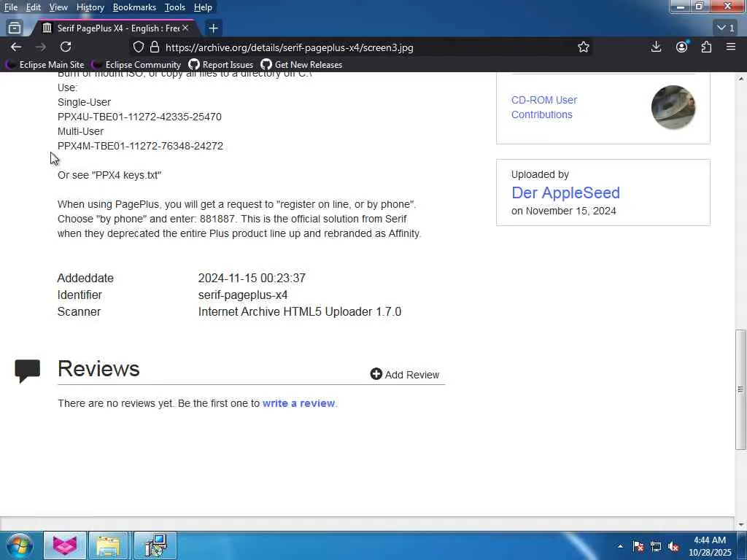Click the taskbar clock showing 4:44 AM
This screenshot has height=560, width=747.
coord(710,546)
